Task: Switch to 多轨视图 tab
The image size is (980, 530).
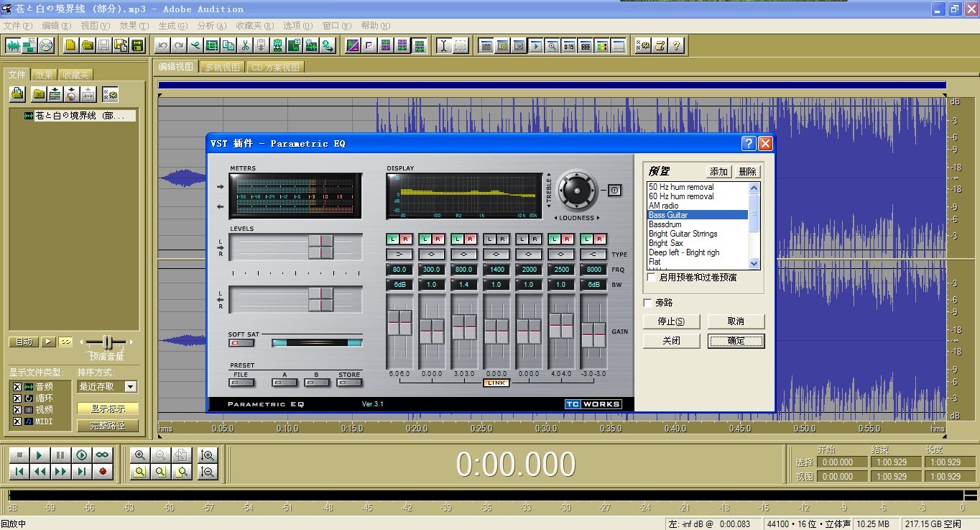Action: pos(222,67)
